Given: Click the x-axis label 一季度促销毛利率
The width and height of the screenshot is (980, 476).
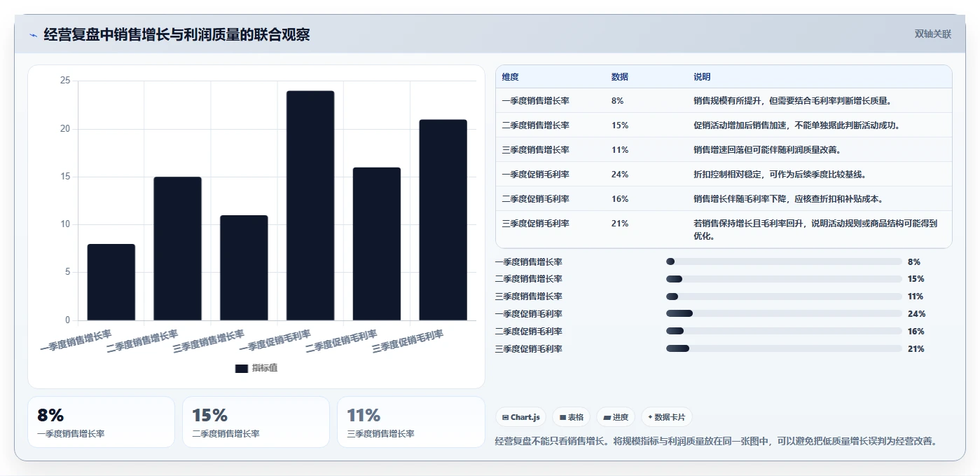Looking at the screenshot, I should (x=275, y=341).
